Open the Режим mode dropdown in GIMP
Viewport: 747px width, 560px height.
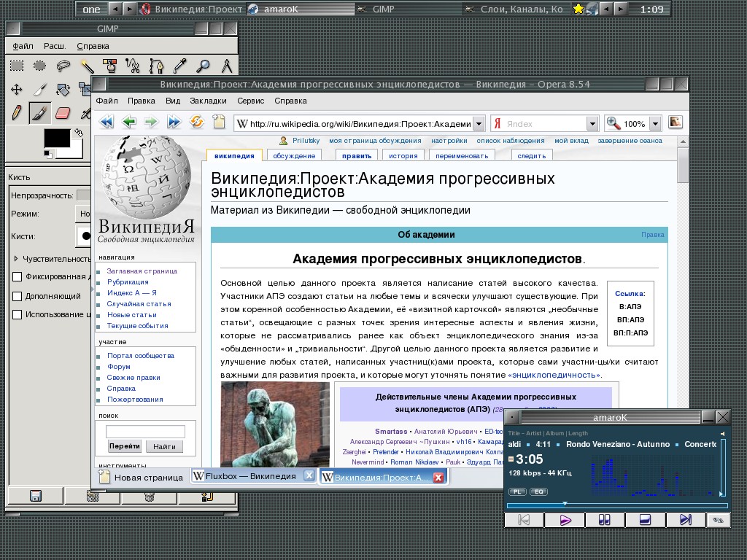tap(83, 214)
